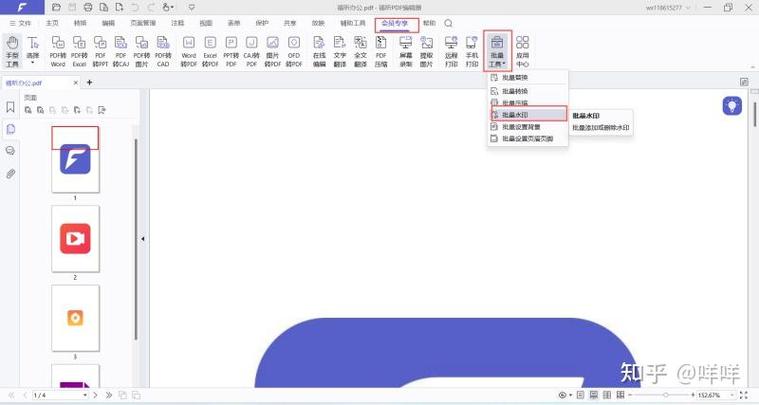
Task: Select the page 2 thumbnail
Action: pyautogui.click(x=75, y=238)
